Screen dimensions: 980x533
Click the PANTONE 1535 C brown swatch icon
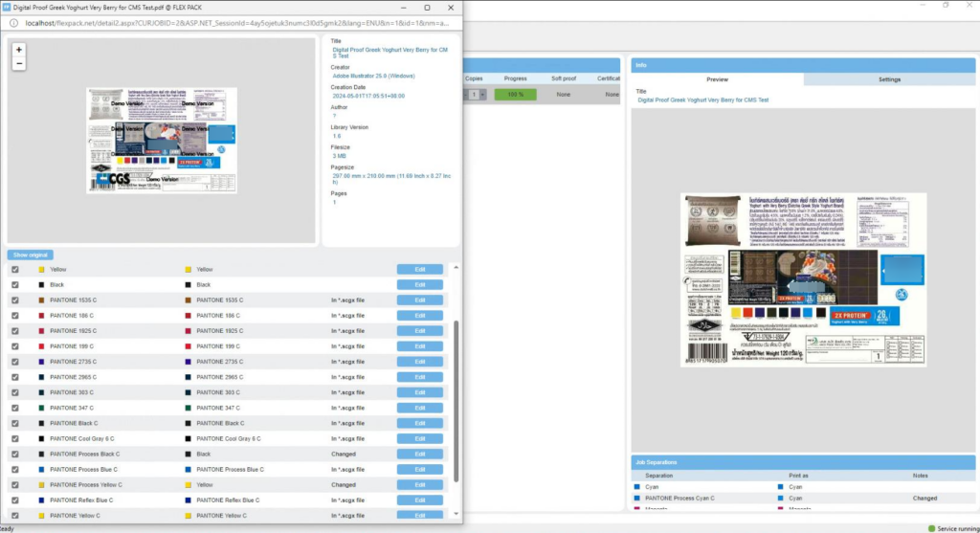pyautogui.click(x=41, y=300)
